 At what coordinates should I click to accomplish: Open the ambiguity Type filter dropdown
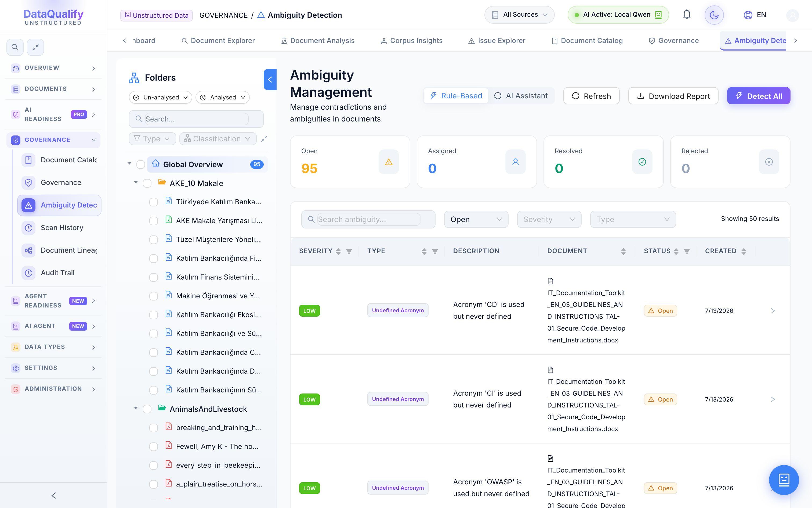(x=633, y=219)
